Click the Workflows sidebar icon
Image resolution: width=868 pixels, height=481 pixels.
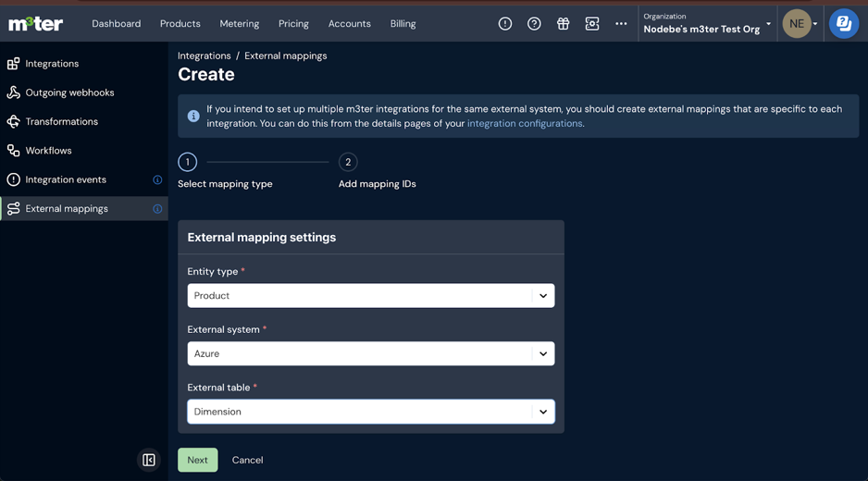pyautogui.click(x=13, y=151)
